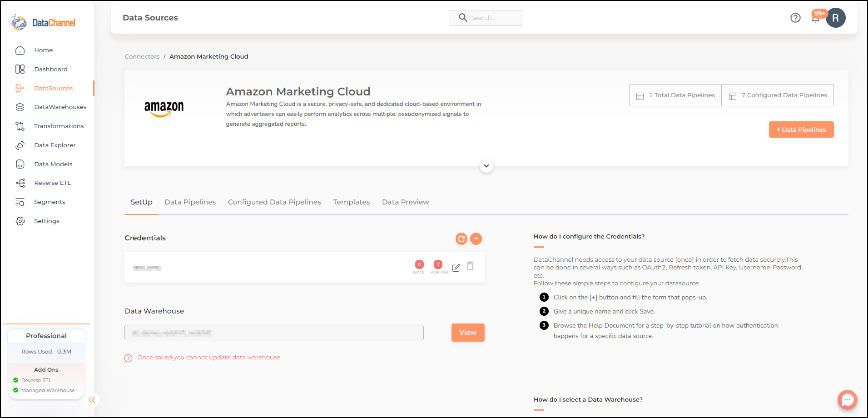The width and height of the screenshot is (868, 418).
Task: Click the Reverse ETL add-on entry
Action: click(x=36, y=380)
